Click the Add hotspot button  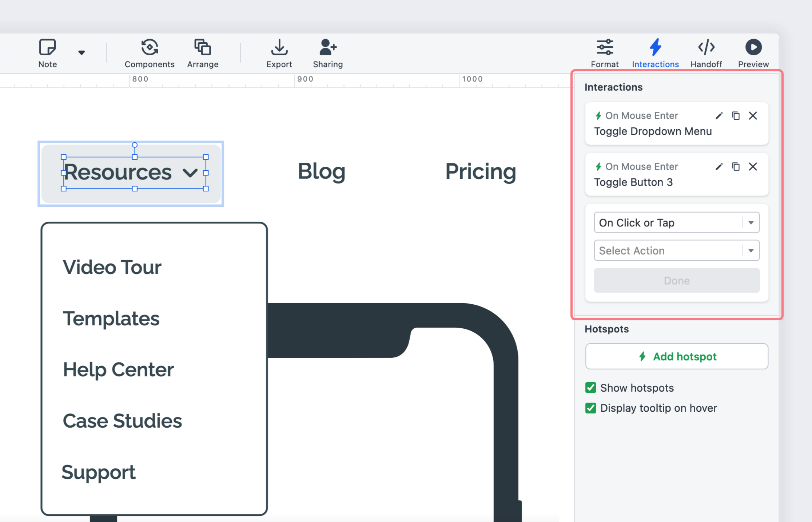point(677,356)
